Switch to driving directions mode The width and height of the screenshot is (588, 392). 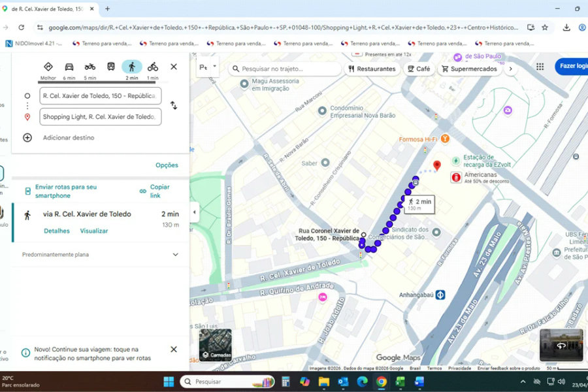coord(69,67)
